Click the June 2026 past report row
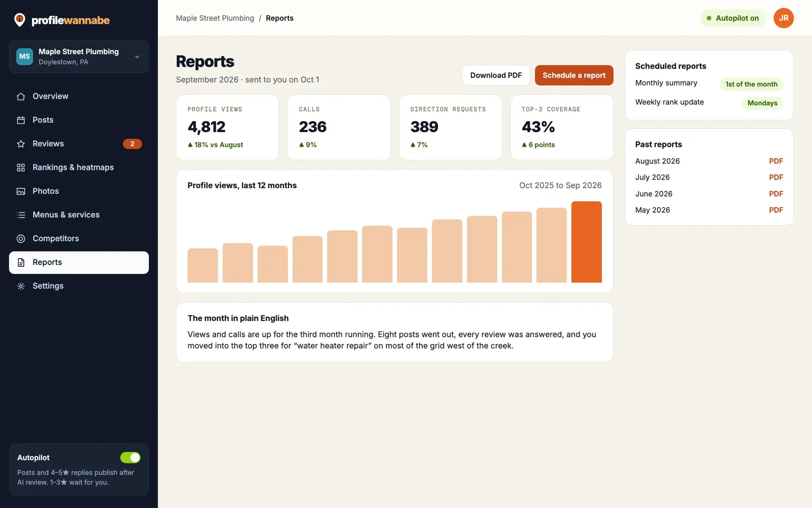812x508 pixels. [709, 194]
